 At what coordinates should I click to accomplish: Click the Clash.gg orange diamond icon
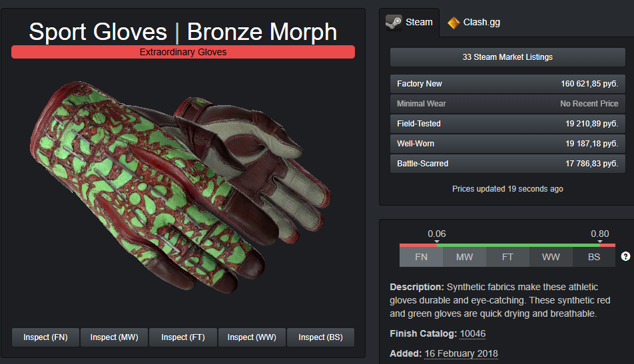pyautogui.click(x=454, y=23)
